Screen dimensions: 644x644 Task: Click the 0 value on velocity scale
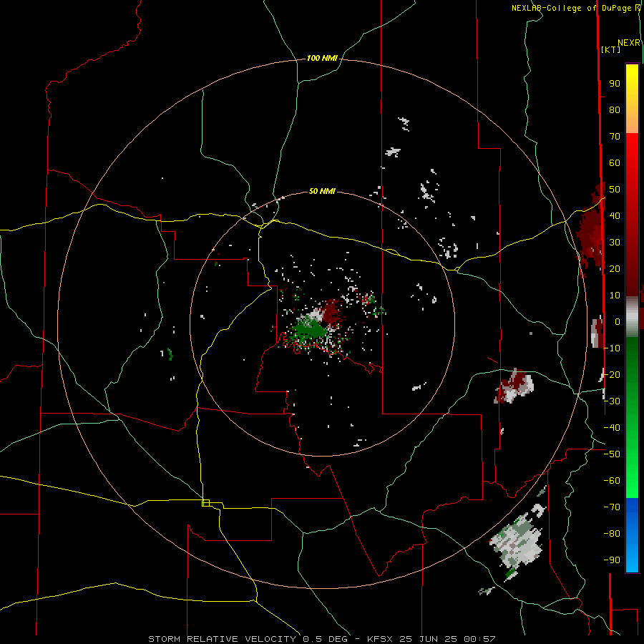pyautogui.click(x=618, y=321)
